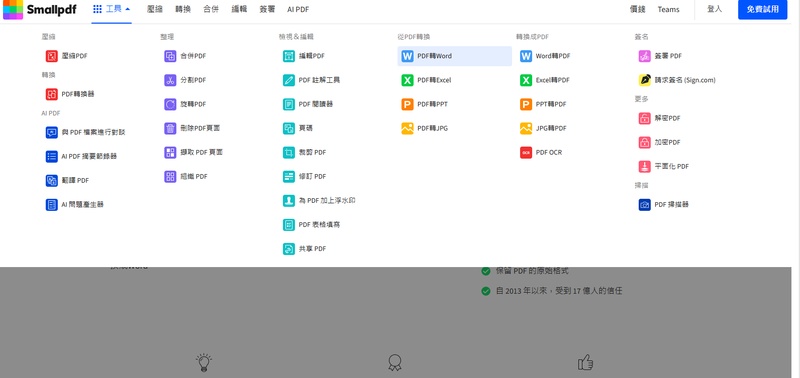Select Excel轉PDF conversion
Viewport: 800px width, 378px height.
click(545, 80)
